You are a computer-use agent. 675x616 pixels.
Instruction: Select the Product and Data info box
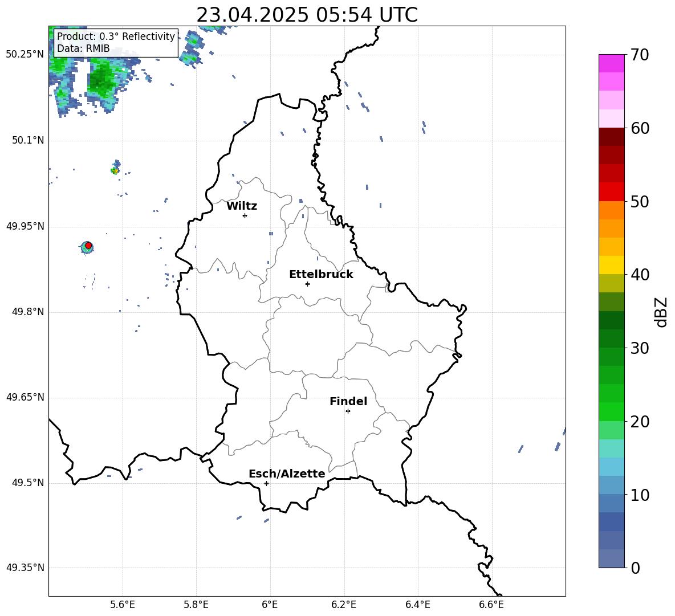pyautogui.click(x=116, y=43)
